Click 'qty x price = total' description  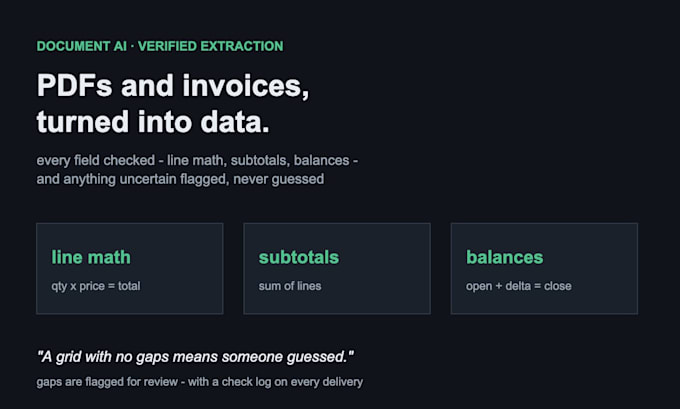click(96, 286)
